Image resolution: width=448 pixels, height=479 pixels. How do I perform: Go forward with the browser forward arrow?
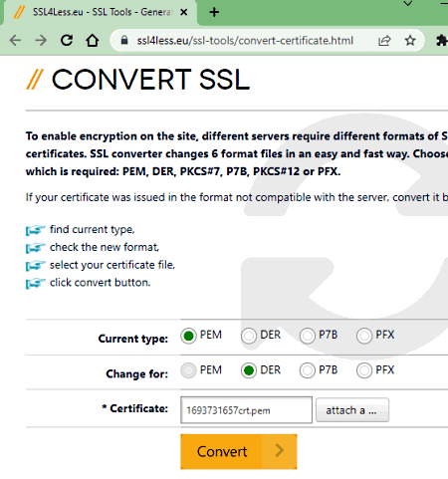tap(41, 41)
